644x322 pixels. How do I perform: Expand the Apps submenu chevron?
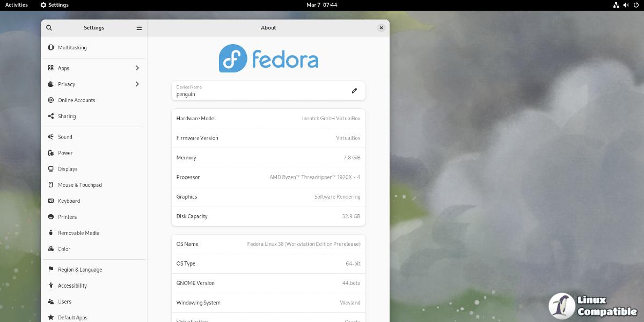[137, 68]
